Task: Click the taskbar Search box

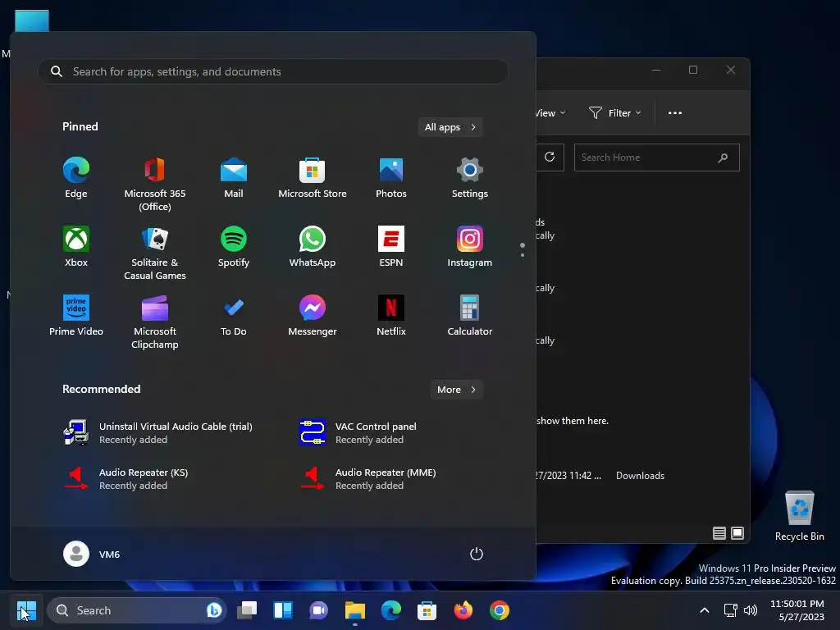Action: coord(137,610)
